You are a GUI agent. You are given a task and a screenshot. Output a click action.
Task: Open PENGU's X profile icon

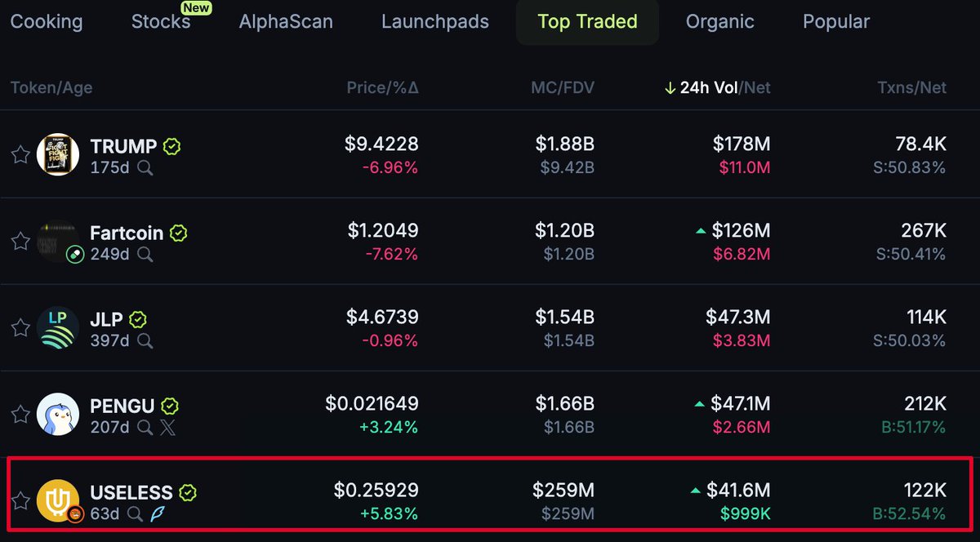(x=167, y=428)
